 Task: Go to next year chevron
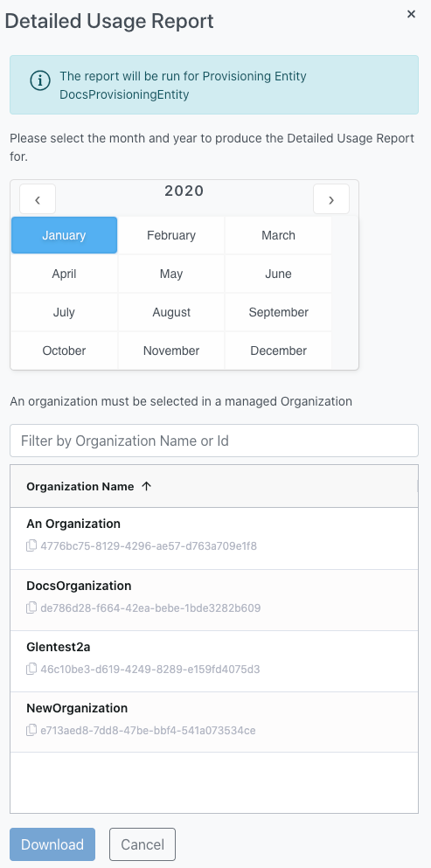point(331,199)
